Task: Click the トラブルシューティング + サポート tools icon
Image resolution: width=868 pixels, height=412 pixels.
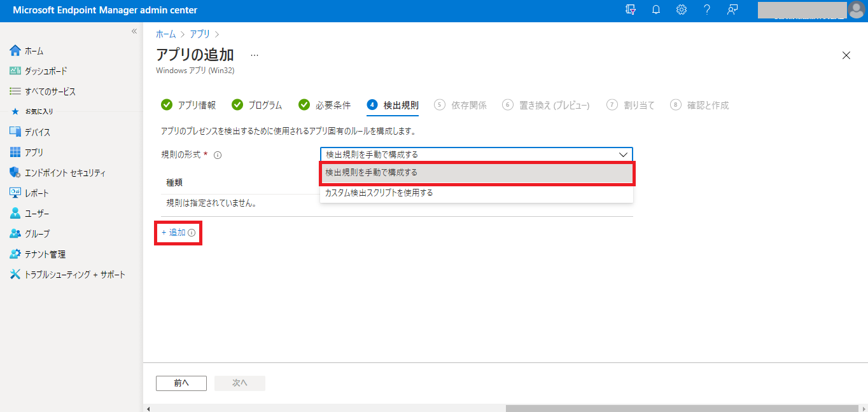Action: click(15, 275)
